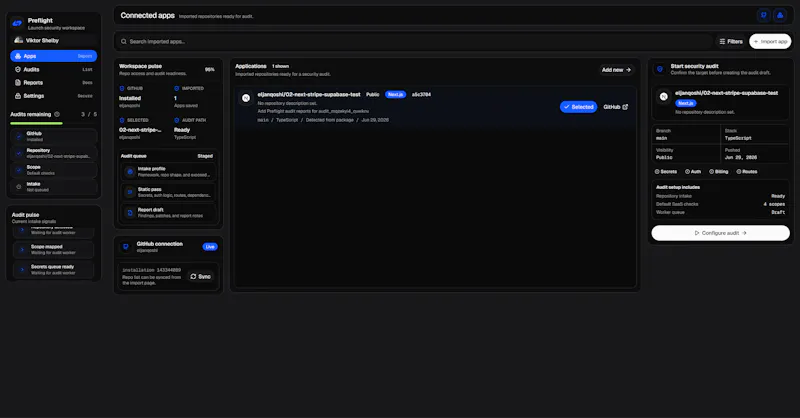The width and height of the screenshot is (800, 418).
Task: Click the Static pass queue icon
Action: coord(130,192)
